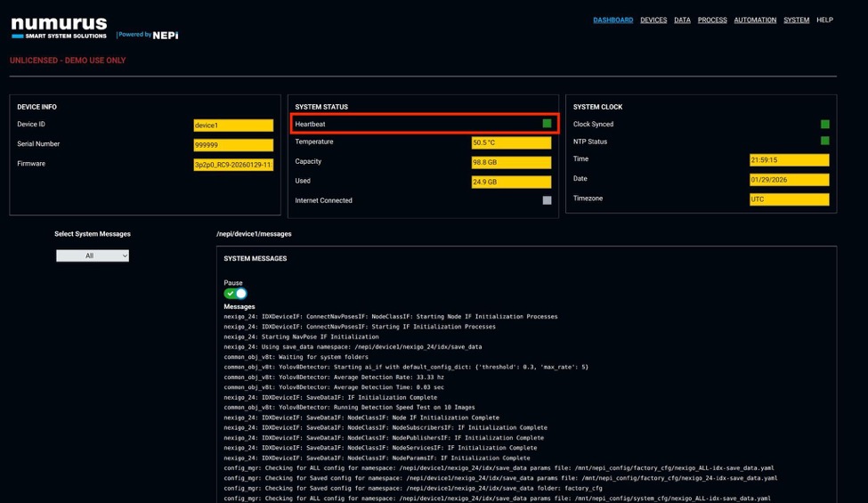Image resolution: width=868 pixels, height=503 pixels.
Task: Click the Powered by NEPI logo
Action: click(x=148, y=35)
